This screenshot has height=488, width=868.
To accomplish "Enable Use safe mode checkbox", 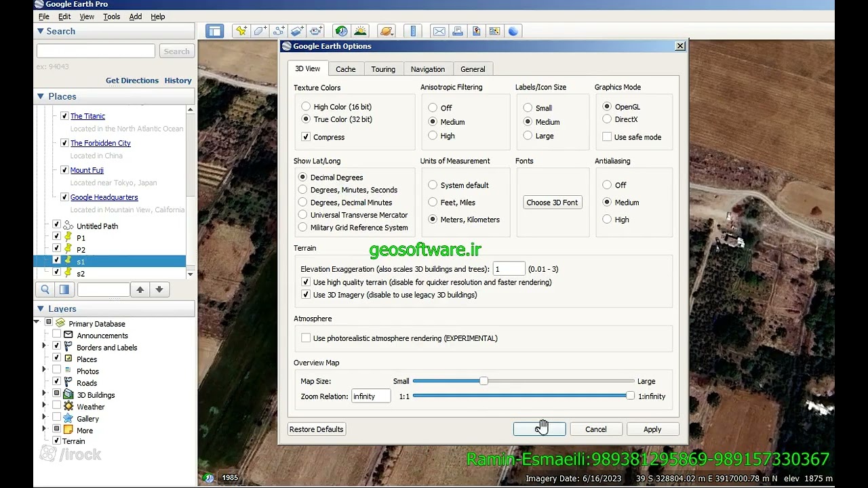I will click(x=607, y=137).
